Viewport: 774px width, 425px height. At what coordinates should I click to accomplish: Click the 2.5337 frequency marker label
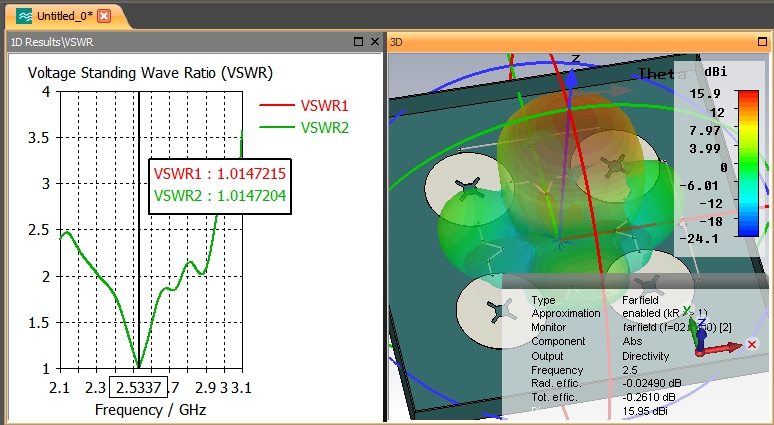point(139,386)
